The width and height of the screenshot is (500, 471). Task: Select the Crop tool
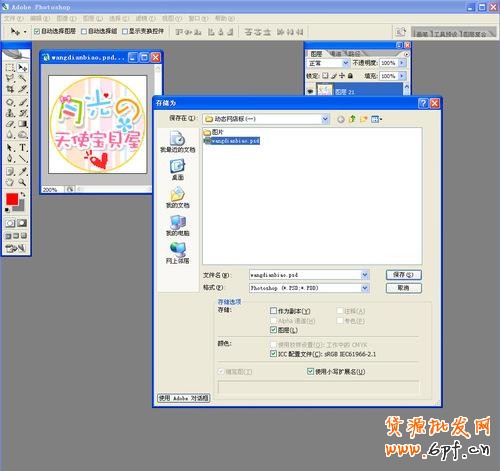pos(10,89)
